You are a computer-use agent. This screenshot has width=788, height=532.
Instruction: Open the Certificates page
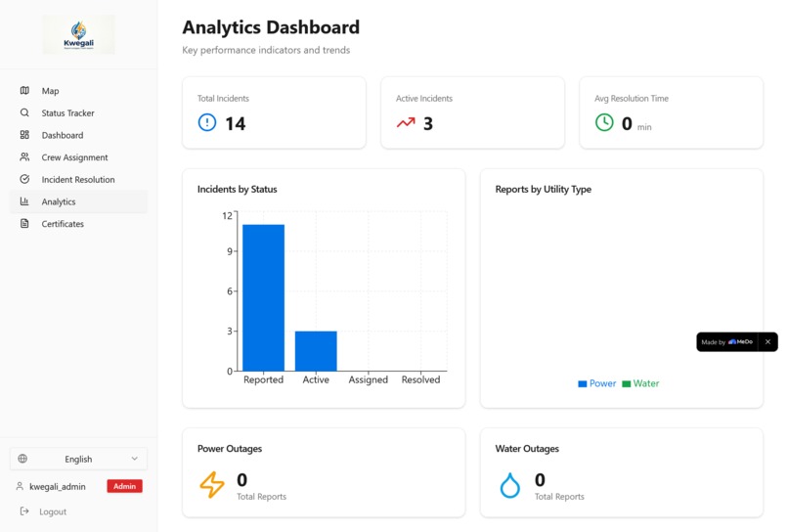[78, 223]
